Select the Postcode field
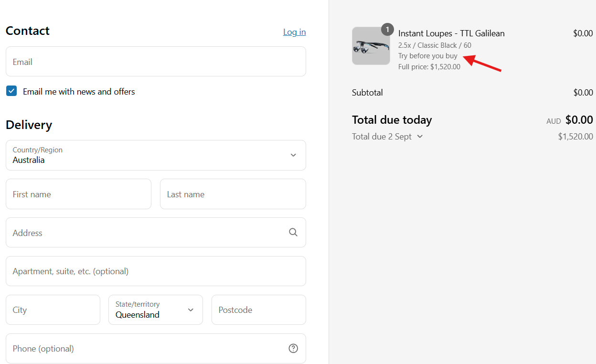The width and height of the screenshot is (596, 364). pos(258,310)
